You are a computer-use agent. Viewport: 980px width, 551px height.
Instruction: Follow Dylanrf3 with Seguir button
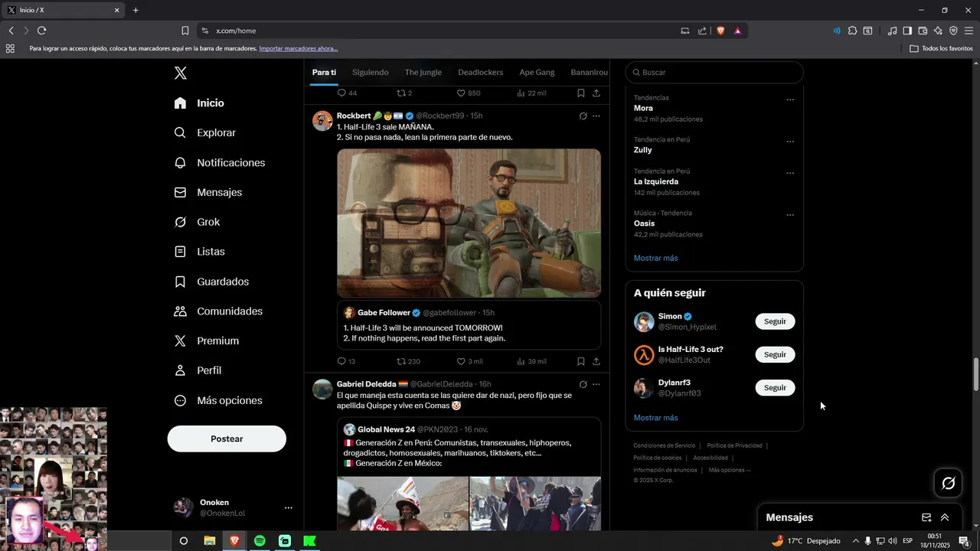point(775,387)
